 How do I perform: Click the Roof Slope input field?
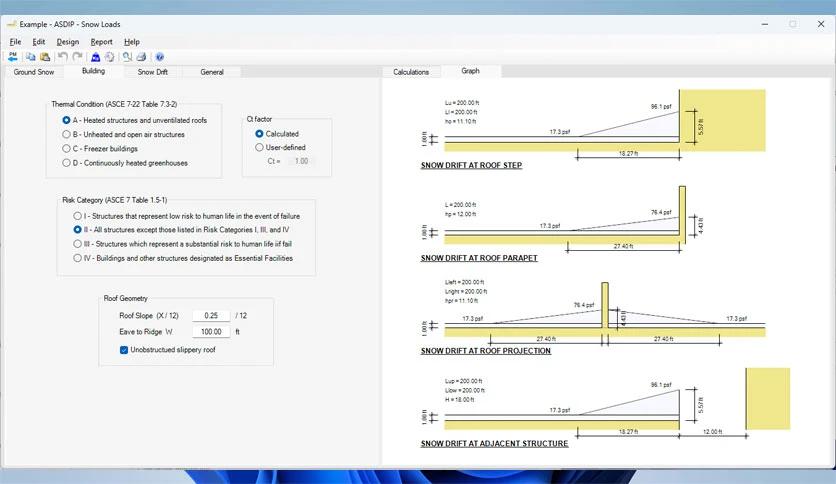point(211,316)
